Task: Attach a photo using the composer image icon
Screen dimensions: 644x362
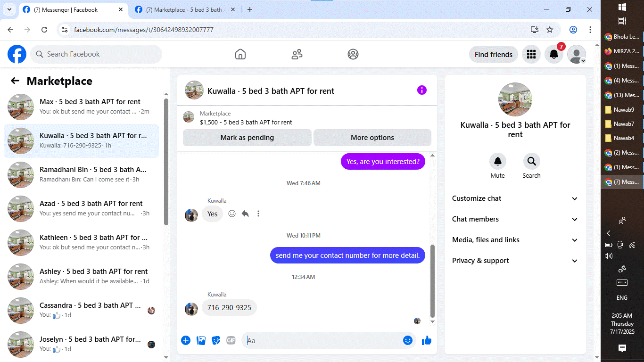Action: (201, 340)
